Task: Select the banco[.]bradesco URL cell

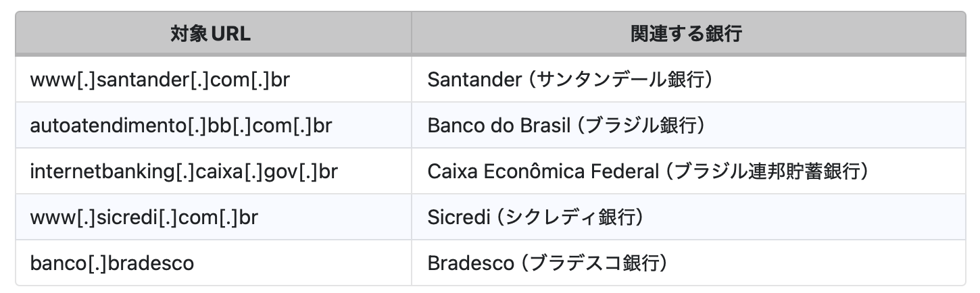Action: (112, 263)
